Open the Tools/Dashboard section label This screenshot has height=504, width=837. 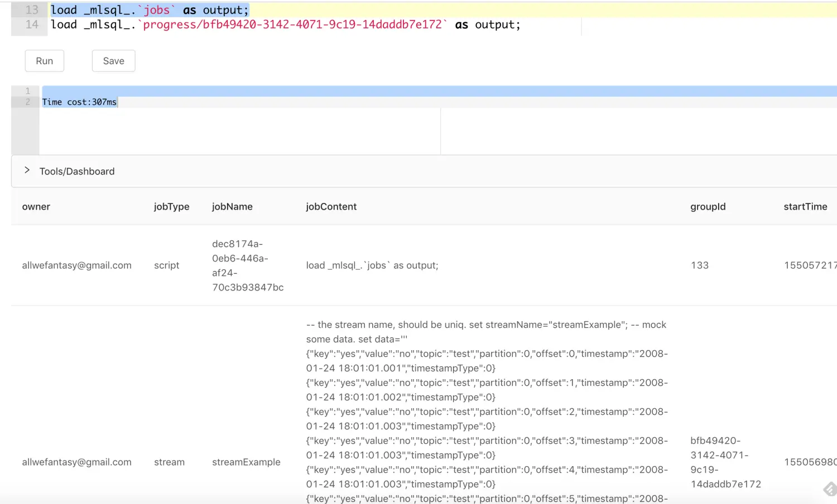click(x=77, y=171)
